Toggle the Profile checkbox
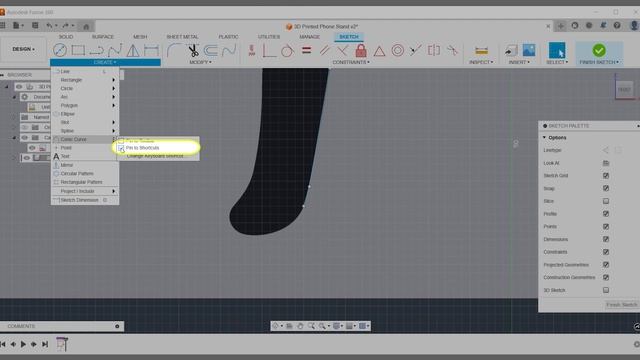The height and width of the screenshot is (360, 640). (x=606, y=213)
